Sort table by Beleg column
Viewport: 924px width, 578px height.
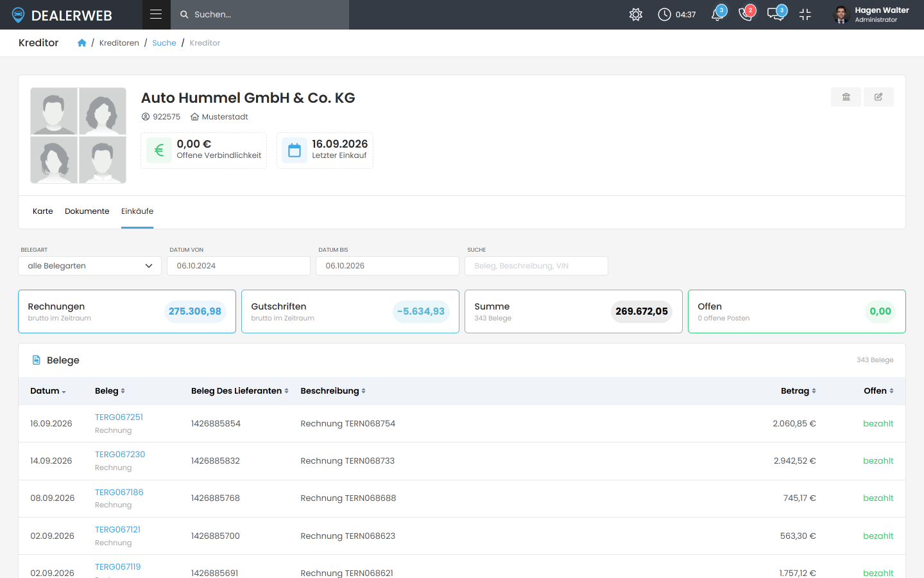click(x=110, y=391)
